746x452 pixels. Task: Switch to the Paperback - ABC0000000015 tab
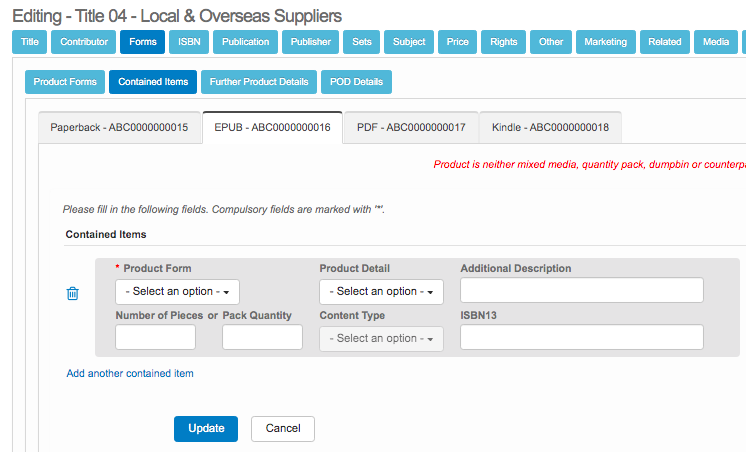pos(119,128)
